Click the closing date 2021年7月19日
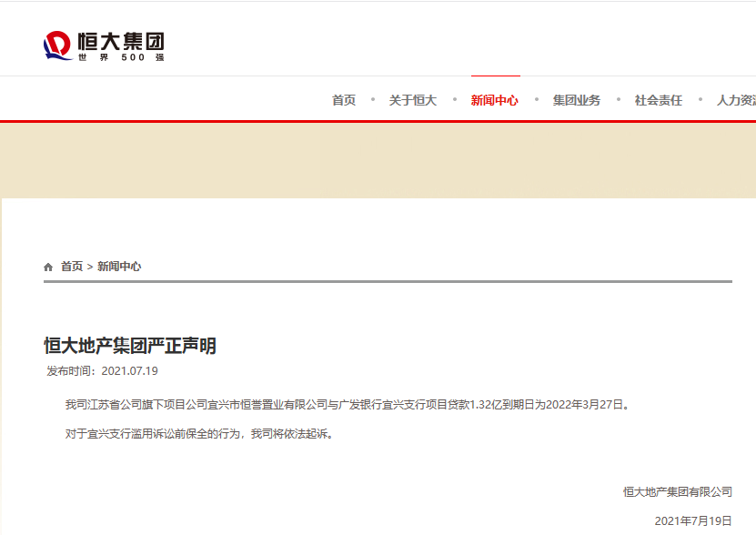 pos(693,521)
